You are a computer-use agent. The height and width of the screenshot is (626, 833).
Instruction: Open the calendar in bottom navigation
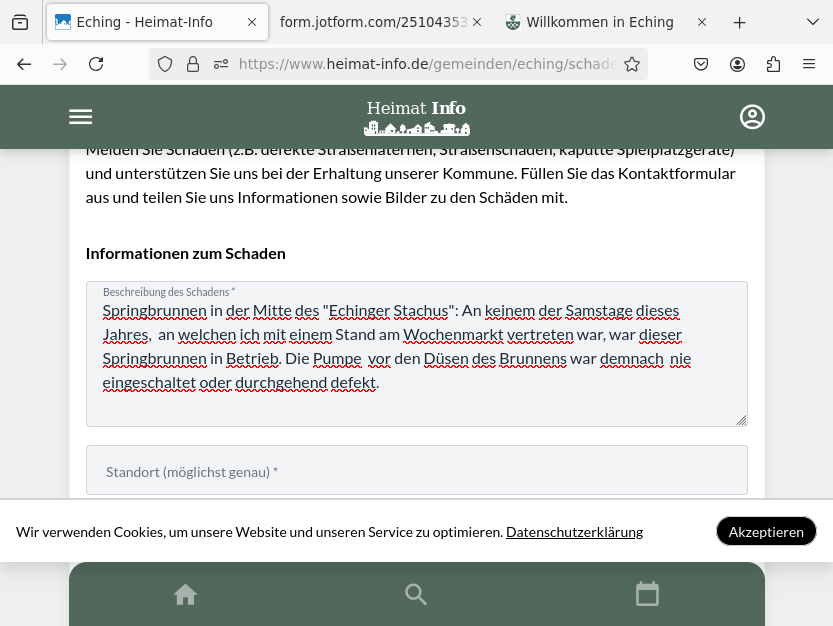(x=648, y=594)
